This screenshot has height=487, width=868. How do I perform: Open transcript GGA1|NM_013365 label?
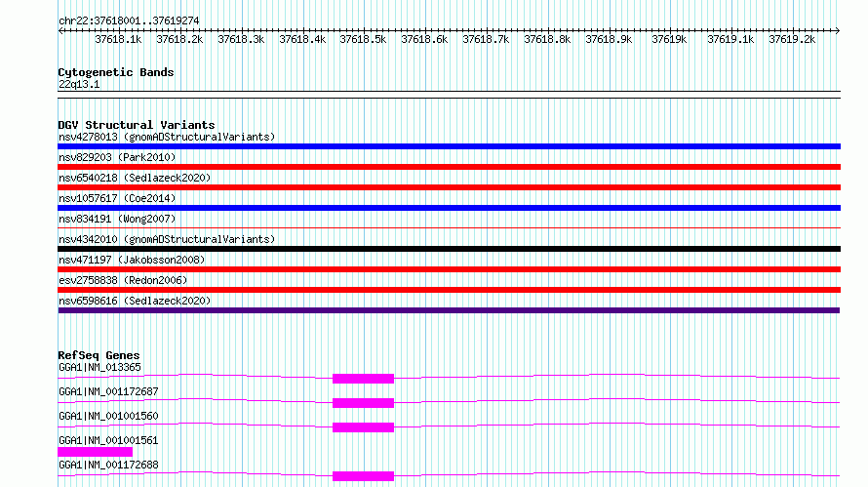(x=99, y=367)
